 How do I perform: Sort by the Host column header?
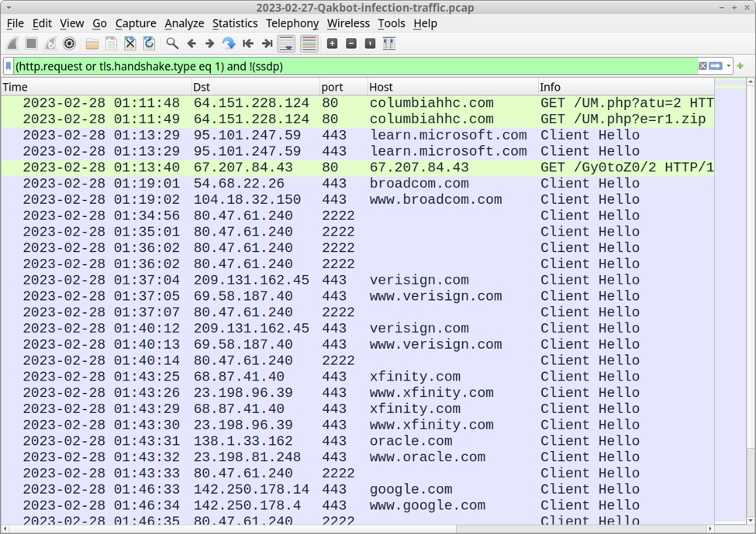[452, 87]
